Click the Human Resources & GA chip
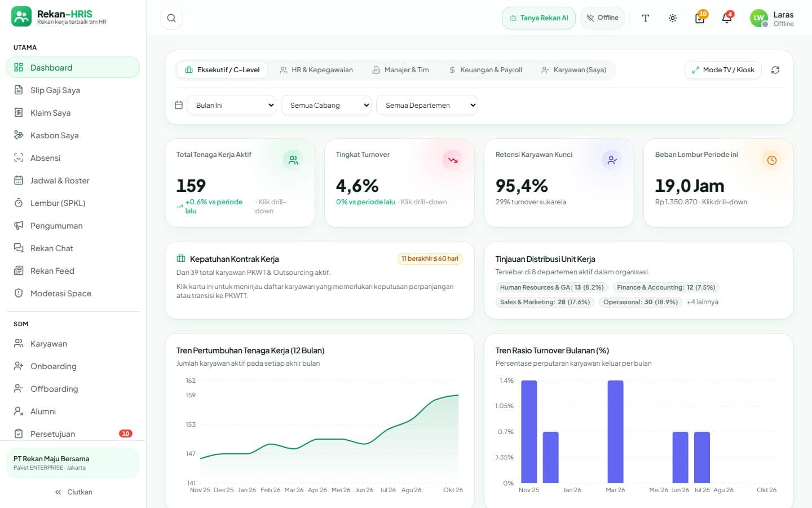The width and height of the screenshot is (812, 508). pyautogui.click(x=552, y=287)
